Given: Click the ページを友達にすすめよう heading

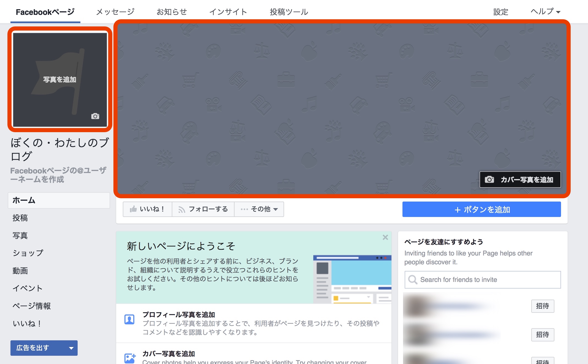Looking at the screenshot, I should (443, 242).
